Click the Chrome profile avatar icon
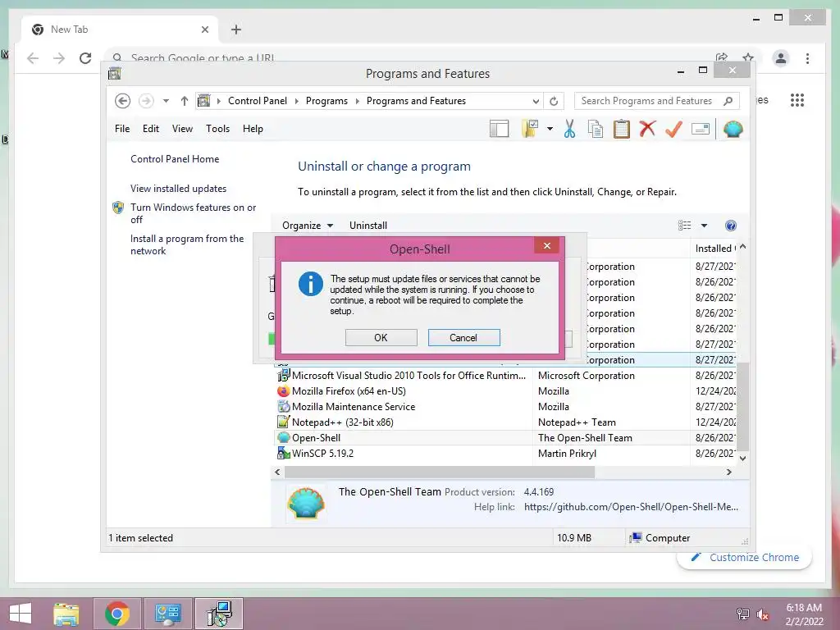 pos(781,58)
